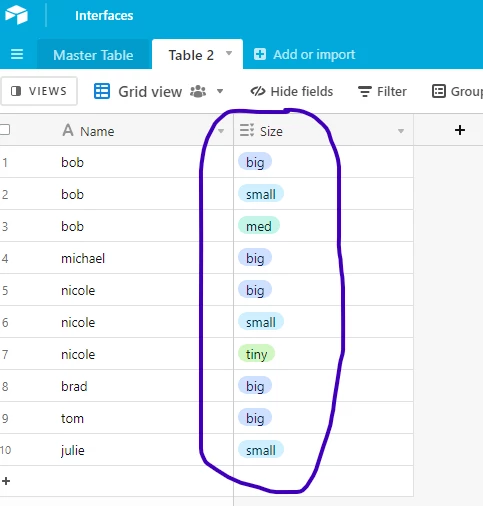This screenshot has width=483, height=506.
Task: Toggle the select-all checkbox in the header
Action: (x=4, y=129)
